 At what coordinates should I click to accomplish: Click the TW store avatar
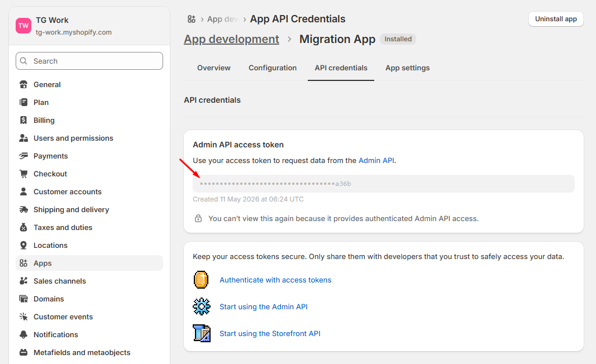point(23,26)
